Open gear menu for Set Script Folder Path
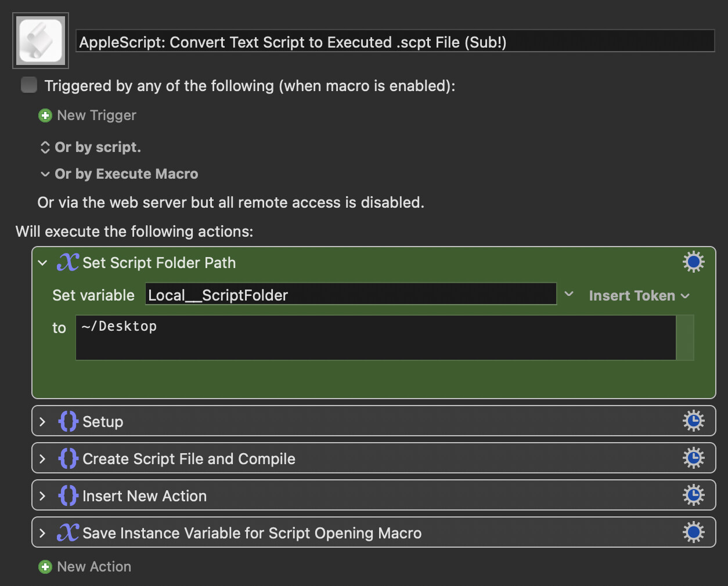The image size is (728, 586). tap(693, 262)
